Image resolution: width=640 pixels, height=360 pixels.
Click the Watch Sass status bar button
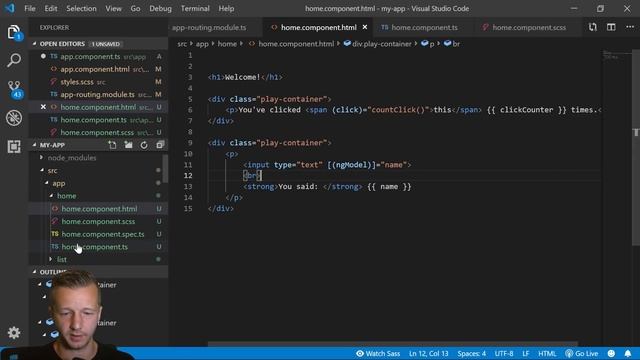(378, 353)
